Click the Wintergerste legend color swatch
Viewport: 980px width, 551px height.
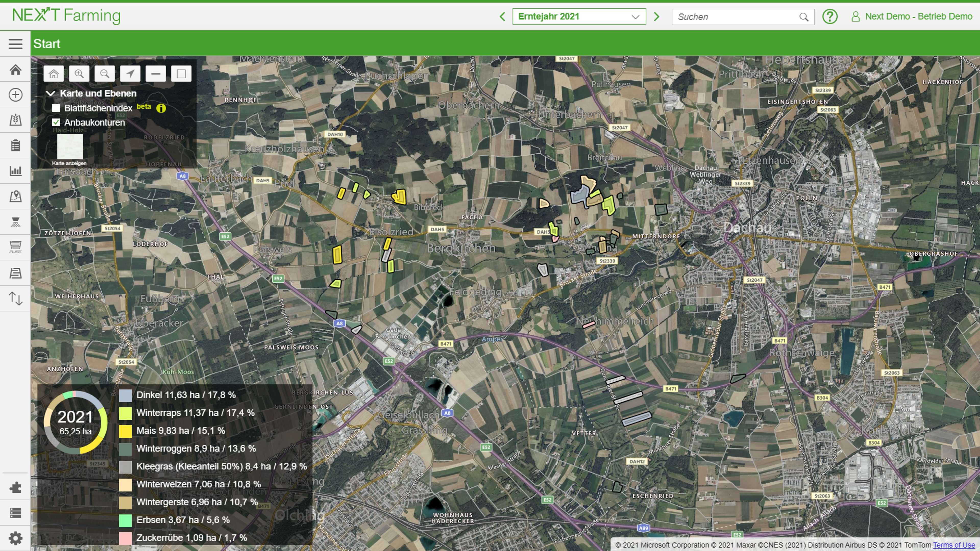point(125,503)
